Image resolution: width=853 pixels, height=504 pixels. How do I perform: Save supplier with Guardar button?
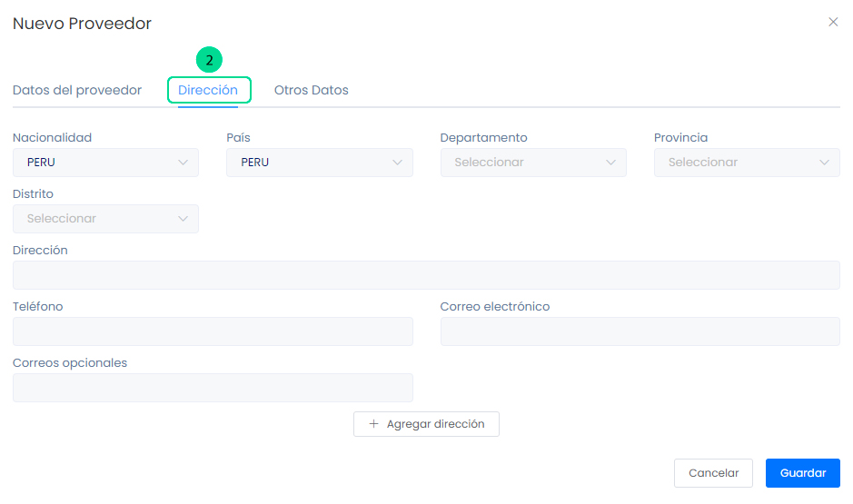[x=802, y=473]
